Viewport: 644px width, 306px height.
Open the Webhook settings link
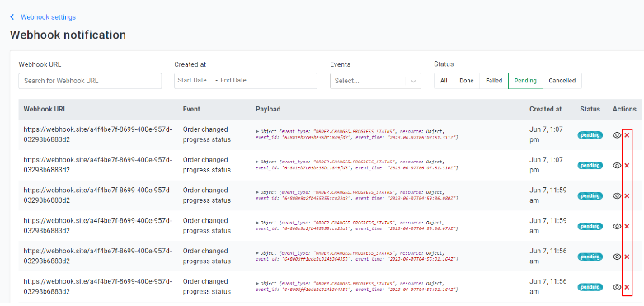(48, 17)
